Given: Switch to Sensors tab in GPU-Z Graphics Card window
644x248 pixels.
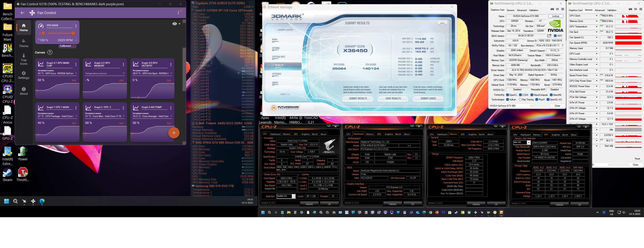Looking at the screenshot, I should pos(510,10).
